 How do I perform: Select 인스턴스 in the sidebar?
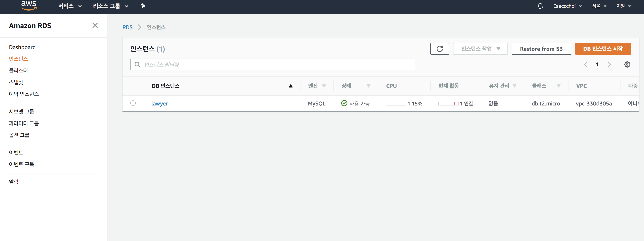(19, 59)
